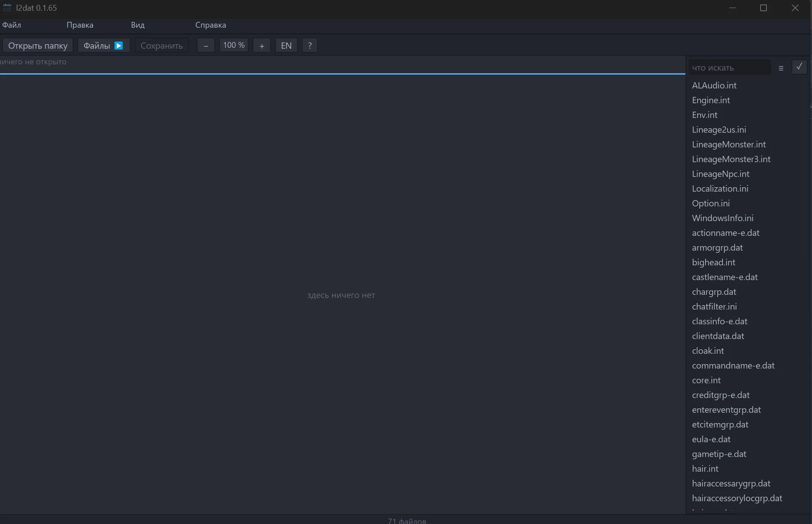Screen dimensions: 812x524
Task: Expand the Справка menu
Action: tap(211, 25)
